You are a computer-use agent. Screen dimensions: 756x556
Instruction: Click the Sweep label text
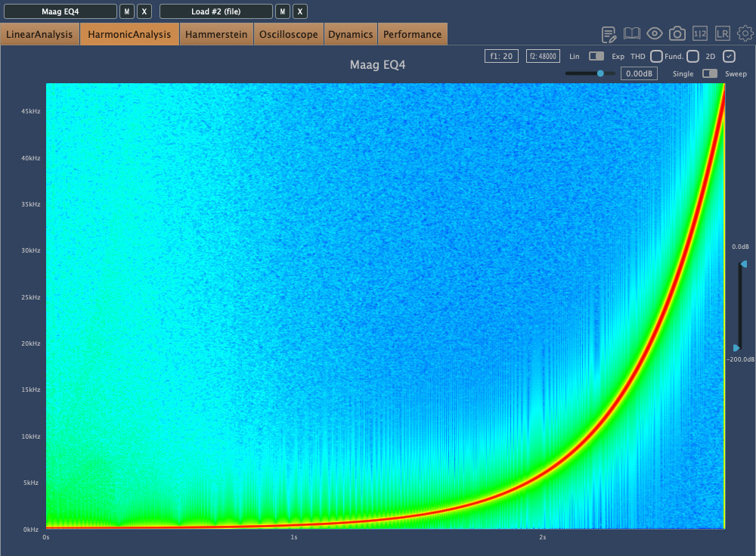point(736,74)
